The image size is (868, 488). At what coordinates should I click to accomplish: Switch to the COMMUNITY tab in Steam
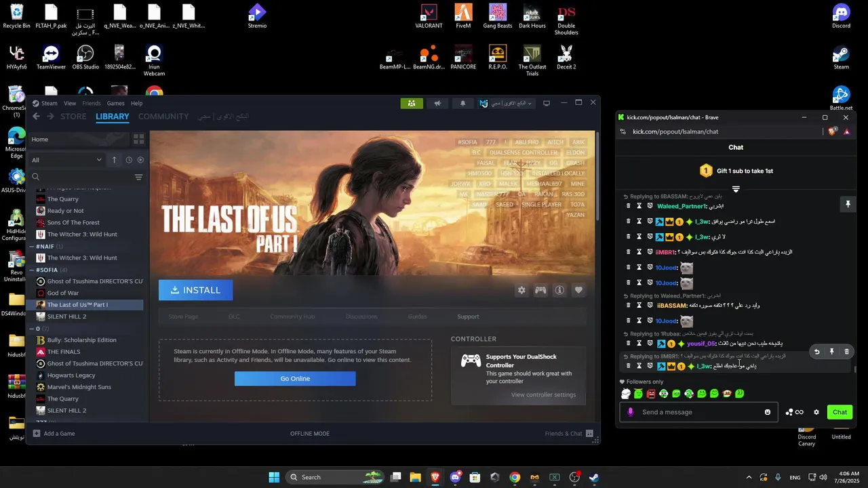click(163, 117)
